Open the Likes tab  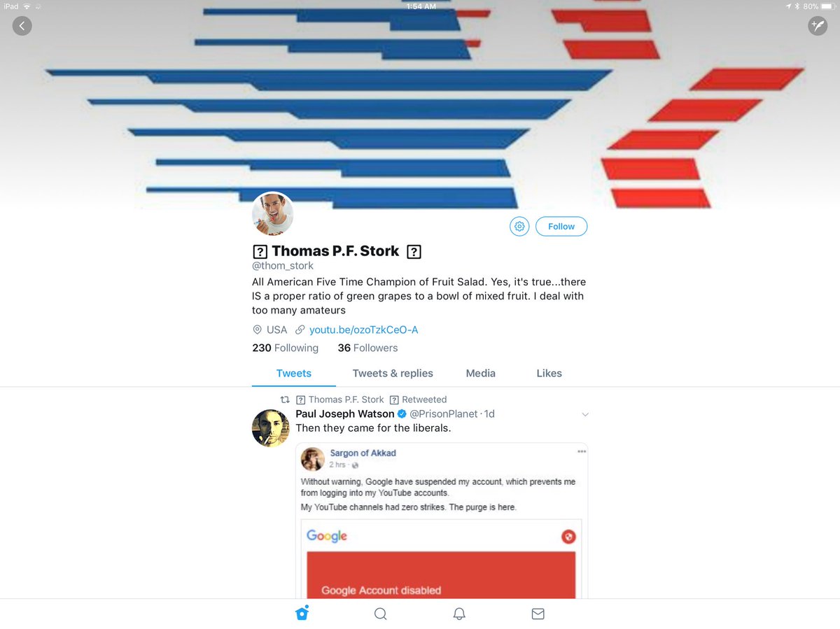549,374
